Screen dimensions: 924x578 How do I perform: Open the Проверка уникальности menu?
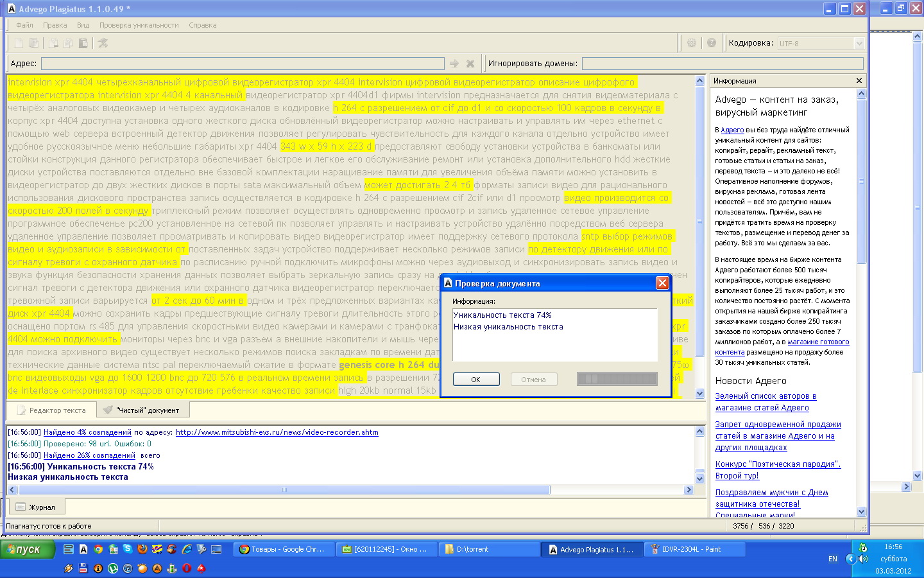[139, 25]
